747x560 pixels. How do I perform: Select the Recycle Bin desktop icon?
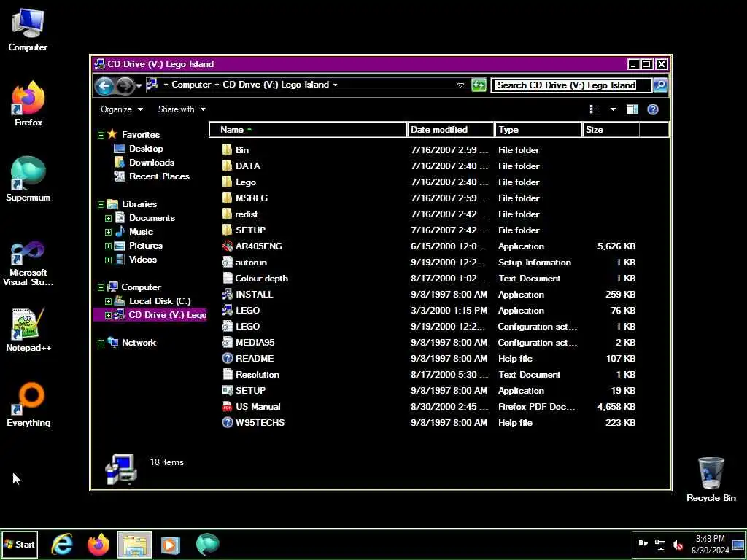click(711, 480)
